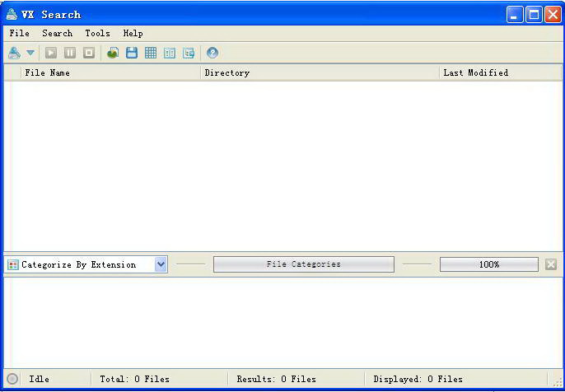Sort by Last Modified column header
This screenshot has height=392, width=565.
(501, 72)
